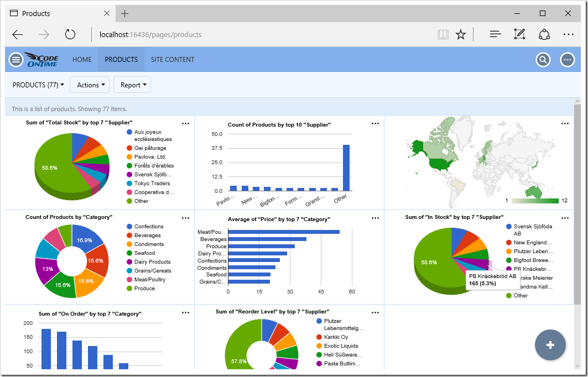Click the Meat/Poultry bar in Price chart
Viewport: 588px width, 377px height.
(284, 232)
